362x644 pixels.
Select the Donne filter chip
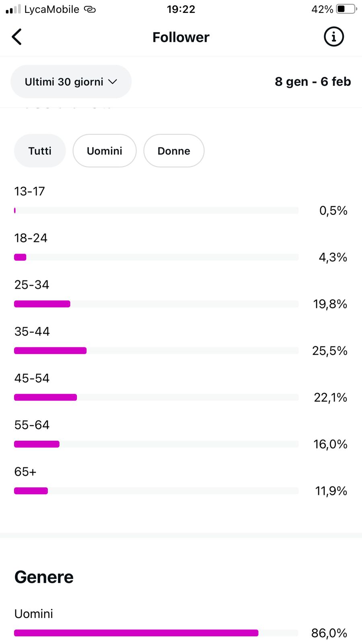[174, 151]
